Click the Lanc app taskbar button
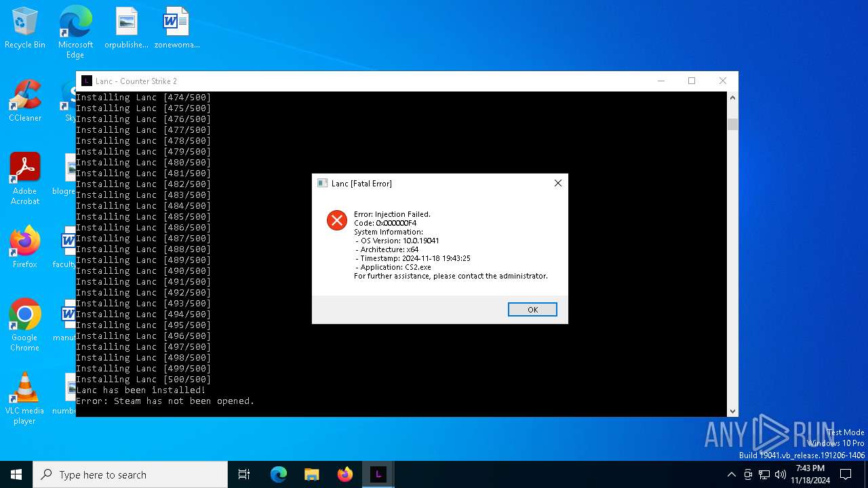Screen dimensions: 868x488 pyautogui.click(x=378, y=474)
